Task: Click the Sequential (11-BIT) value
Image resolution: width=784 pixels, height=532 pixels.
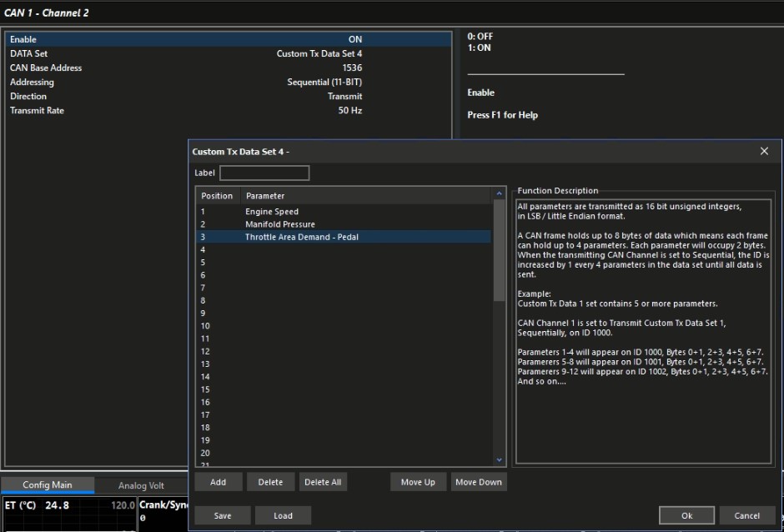Action: click(324, 82)
